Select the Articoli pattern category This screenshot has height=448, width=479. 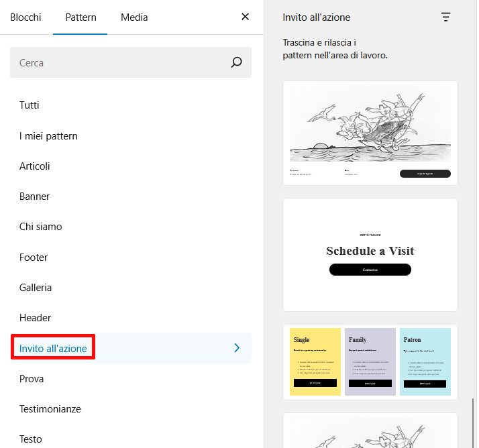[x=35, y=166]
